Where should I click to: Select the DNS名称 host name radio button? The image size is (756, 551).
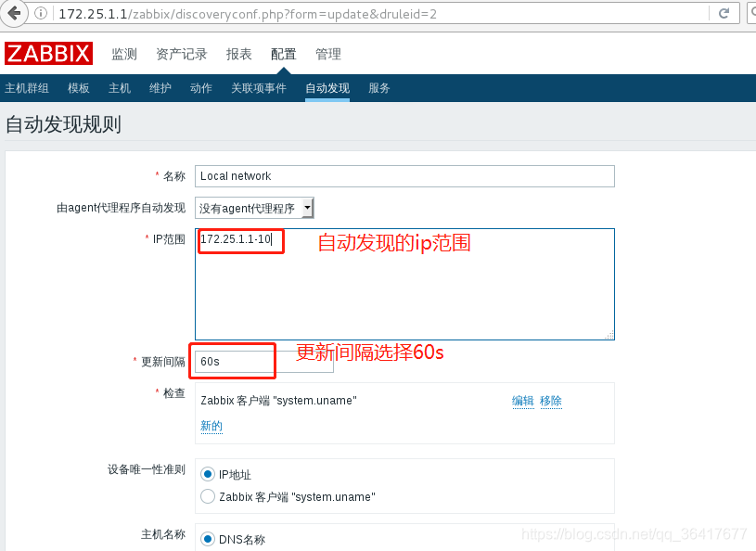[x=208, y=539]
